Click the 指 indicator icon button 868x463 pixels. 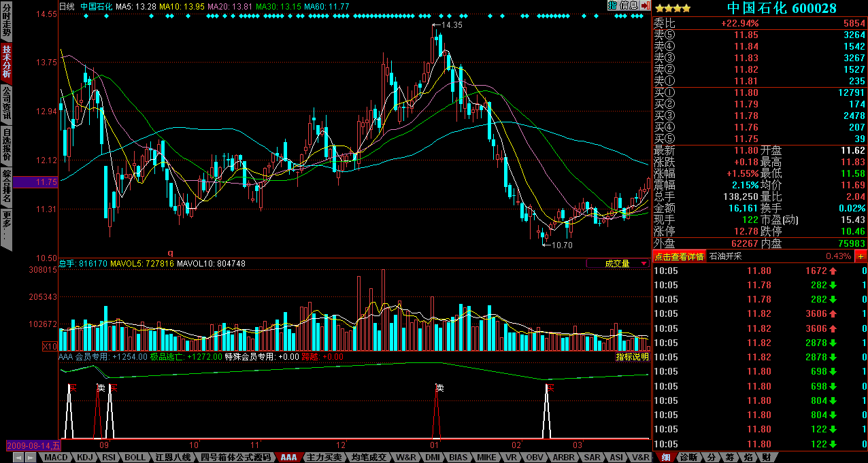coord(612,5)
